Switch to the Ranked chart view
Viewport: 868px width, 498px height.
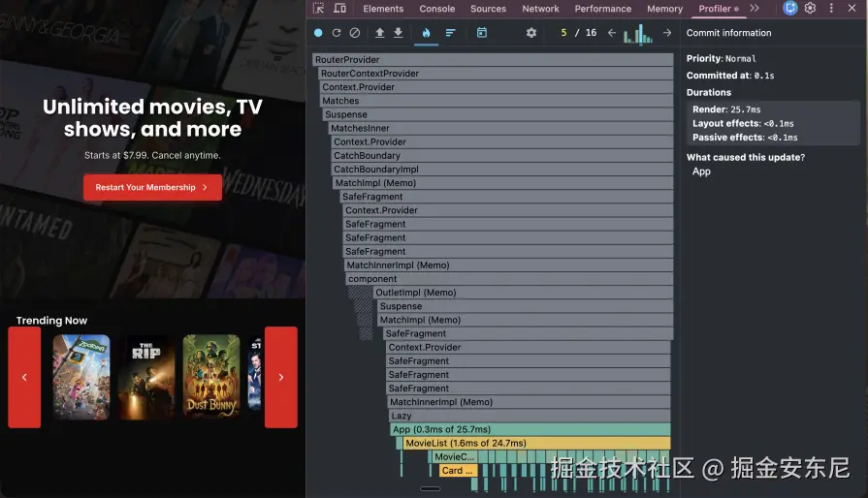click(x=450, y=33)
